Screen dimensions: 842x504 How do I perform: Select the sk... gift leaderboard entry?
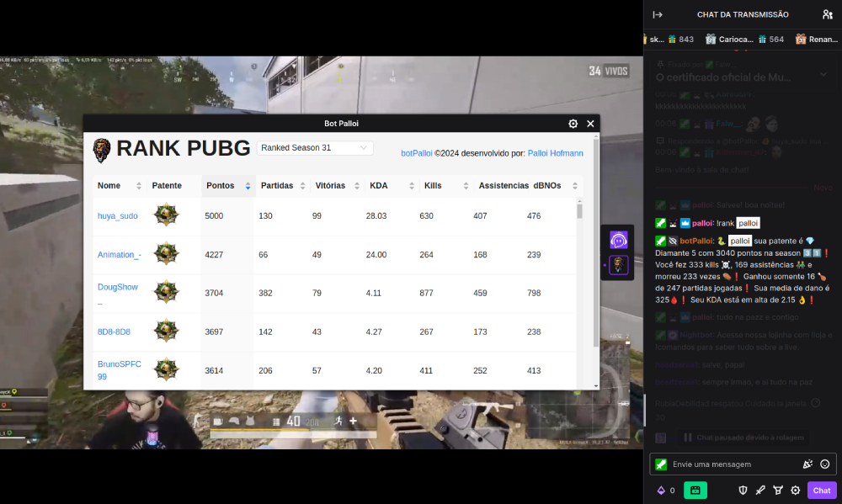tap(669, 40)
